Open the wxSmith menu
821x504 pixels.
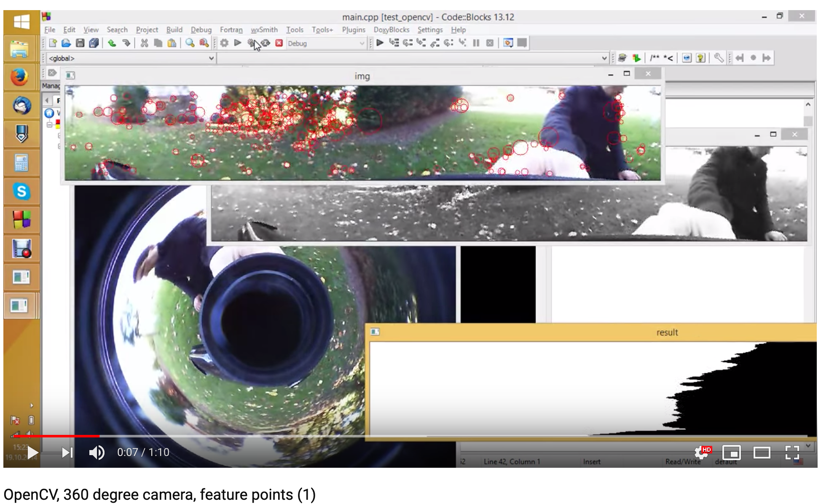(x=264, y=29)
